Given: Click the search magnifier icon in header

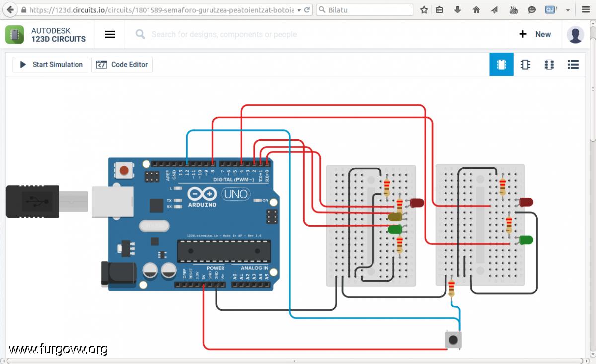Looking at the screenshot, I should 140,34.
